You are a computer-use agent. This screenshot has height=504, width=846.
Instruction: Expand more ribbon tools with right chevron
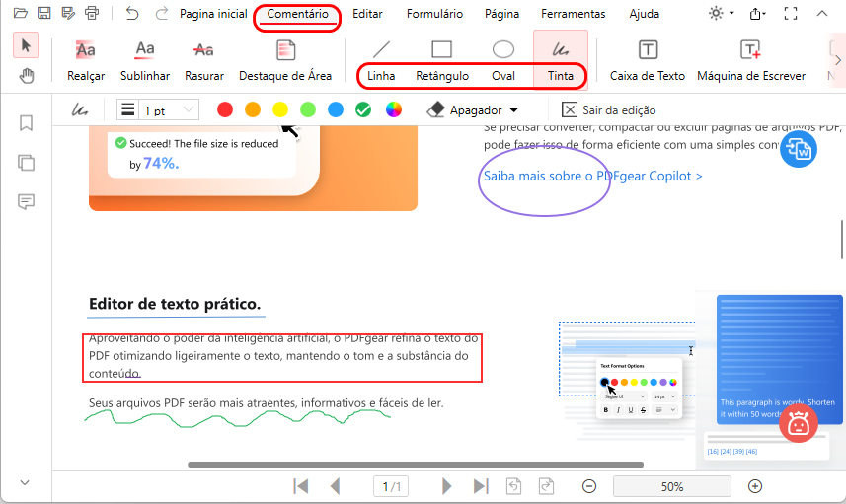click(x=837, y=60)
